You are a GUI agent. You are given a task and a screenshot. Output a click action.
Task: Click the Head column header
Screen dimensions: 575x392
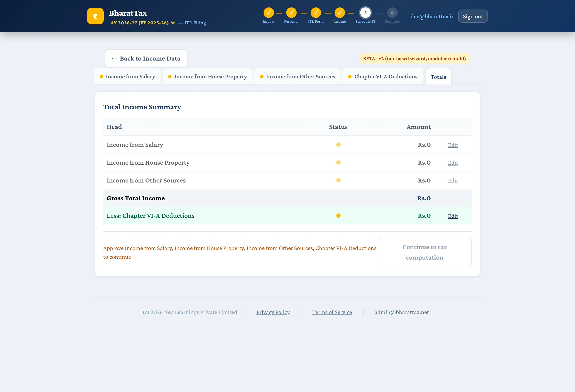pyautogui.click(x=114, y=127)
